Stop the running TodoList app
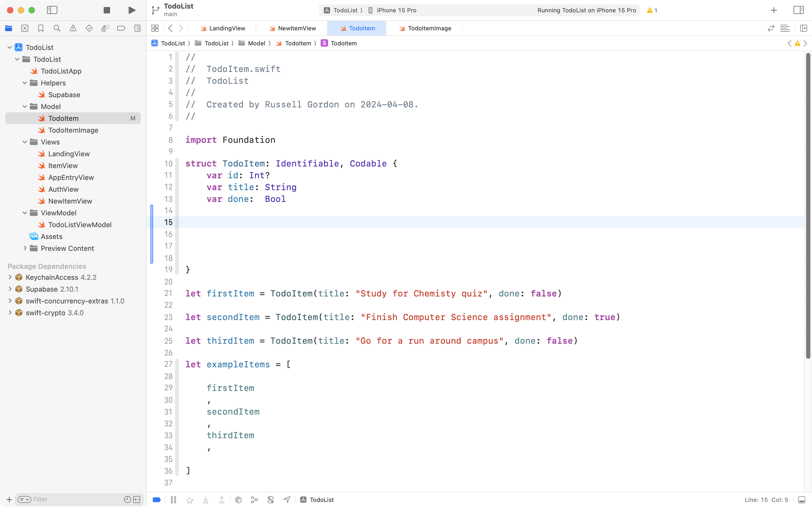This screenshot has width=812, height=507. [106, 10]
